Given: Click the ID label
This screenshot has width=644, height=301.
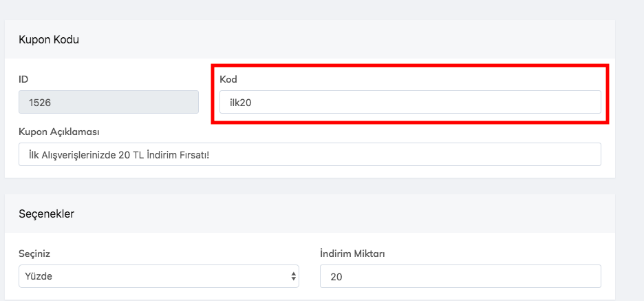Looking at the screenshot, I should coord(23,79).
